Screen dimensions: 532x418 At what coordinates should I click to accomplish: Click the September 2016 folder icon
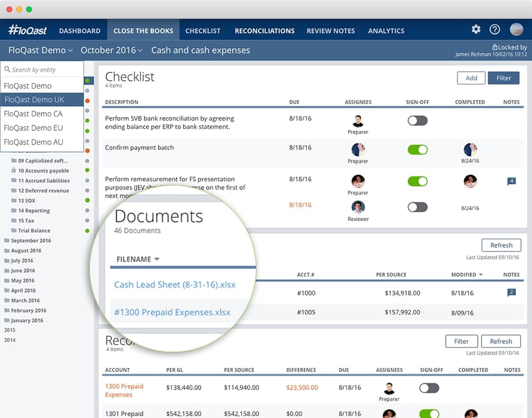pos(7,240)
